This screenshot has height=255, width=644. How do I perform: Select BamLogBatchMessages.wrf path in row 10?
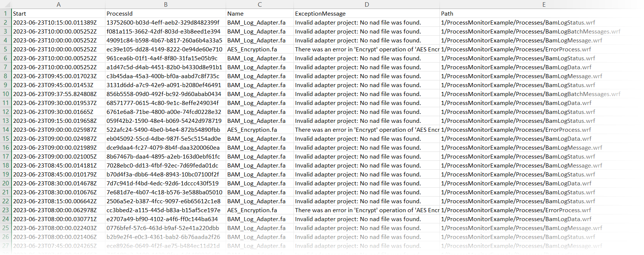click(530, 94)
